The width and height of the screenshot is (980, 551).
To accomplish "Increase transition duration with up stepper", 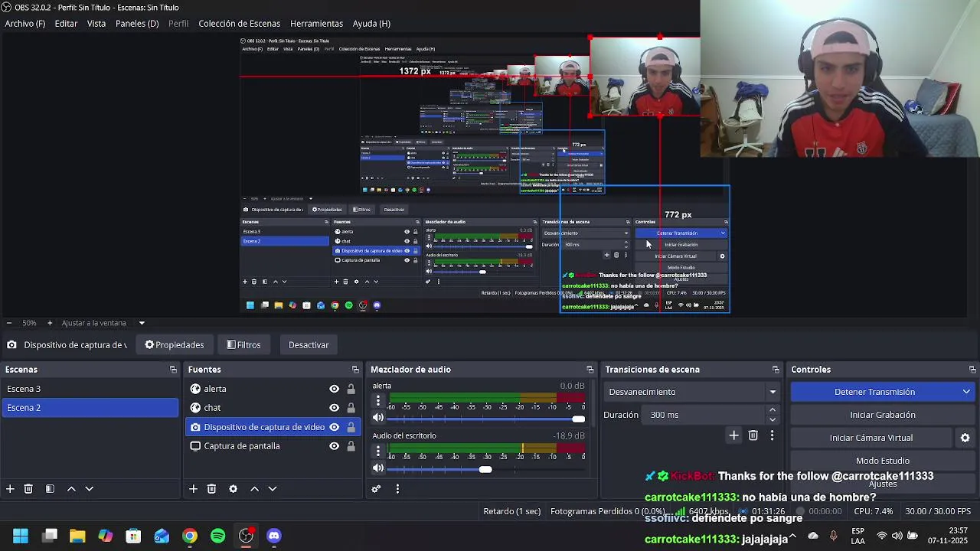I will click(x=772, y=411).
